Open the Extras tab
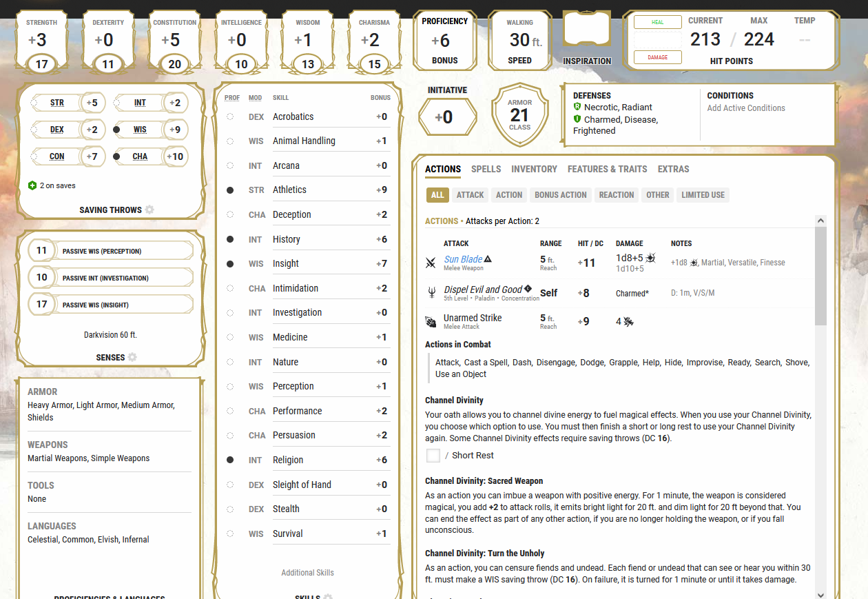The height and width of the screenshot is (599, 868). (x=674, y=169)
